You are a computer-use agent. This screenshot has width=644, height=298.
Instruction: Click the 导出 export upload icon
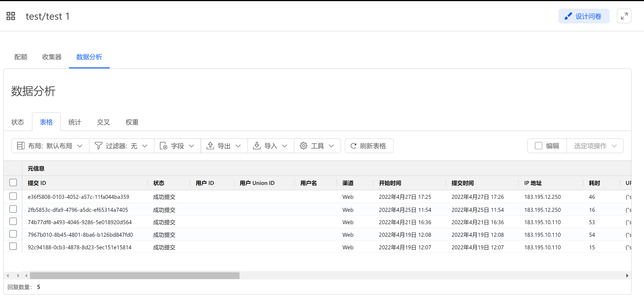pos(210,146)
